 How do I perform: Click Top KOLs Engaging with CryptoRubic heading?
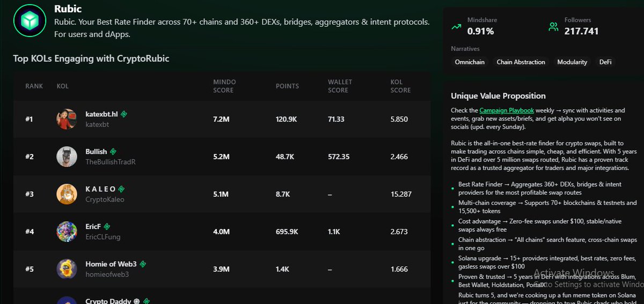click(91, 58)
